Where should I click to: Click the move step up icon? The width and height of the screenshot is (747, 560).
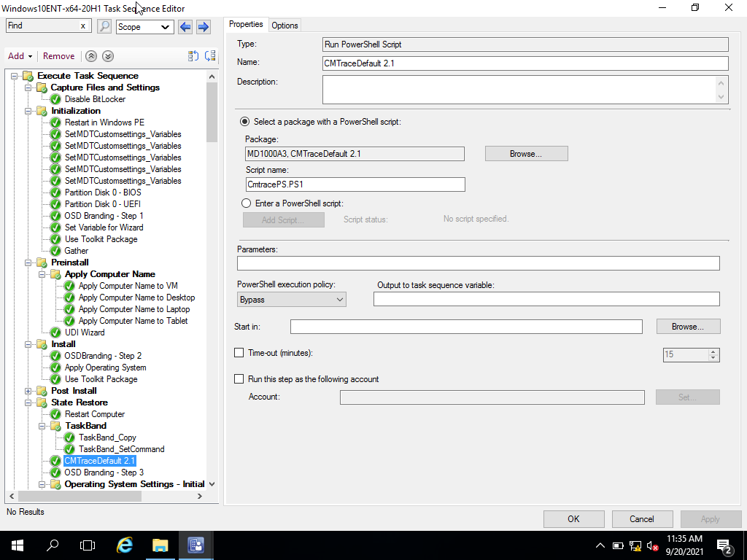90,55
